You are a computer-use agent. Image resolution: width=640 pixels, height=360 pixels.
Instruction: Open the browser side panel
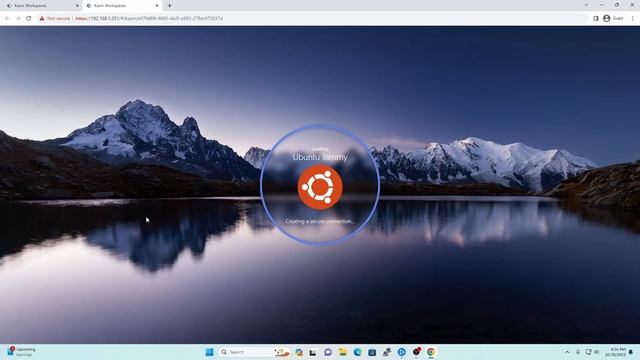click(596, 18)
